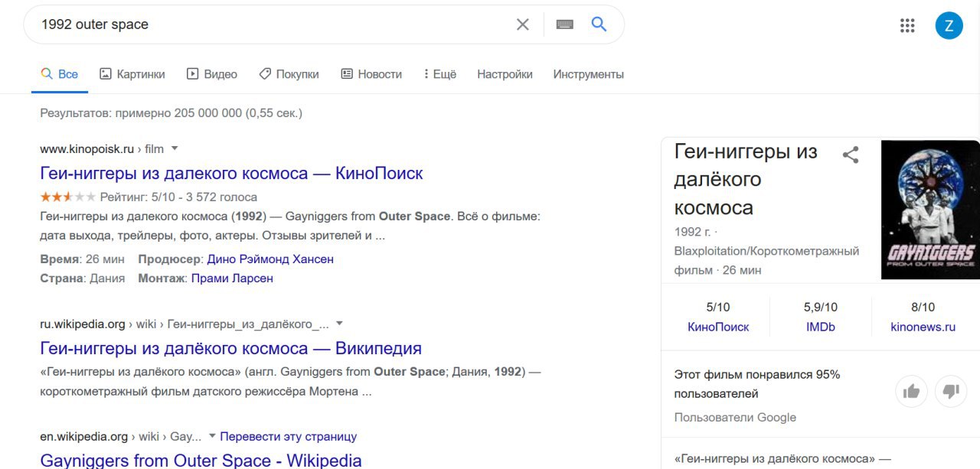
Task: Expand ru.wikipedia.org result options arrow
Action: tap(340, 324)
